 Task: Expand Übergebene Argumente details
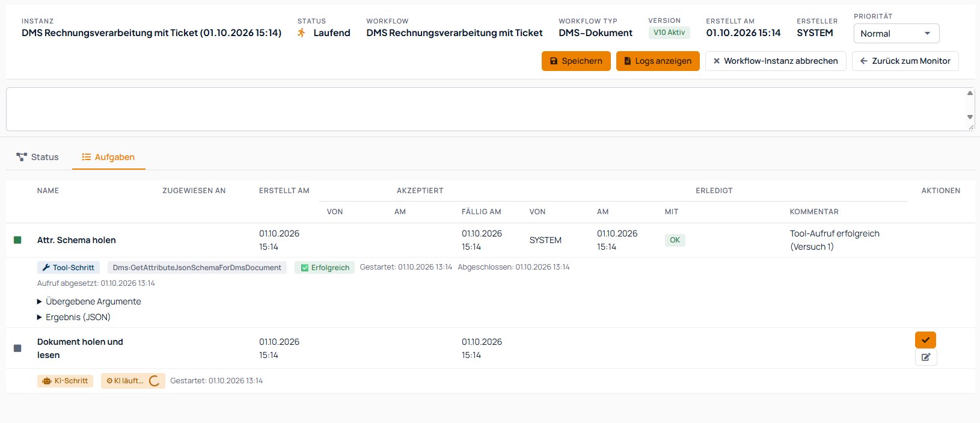(x=89, y=301)
